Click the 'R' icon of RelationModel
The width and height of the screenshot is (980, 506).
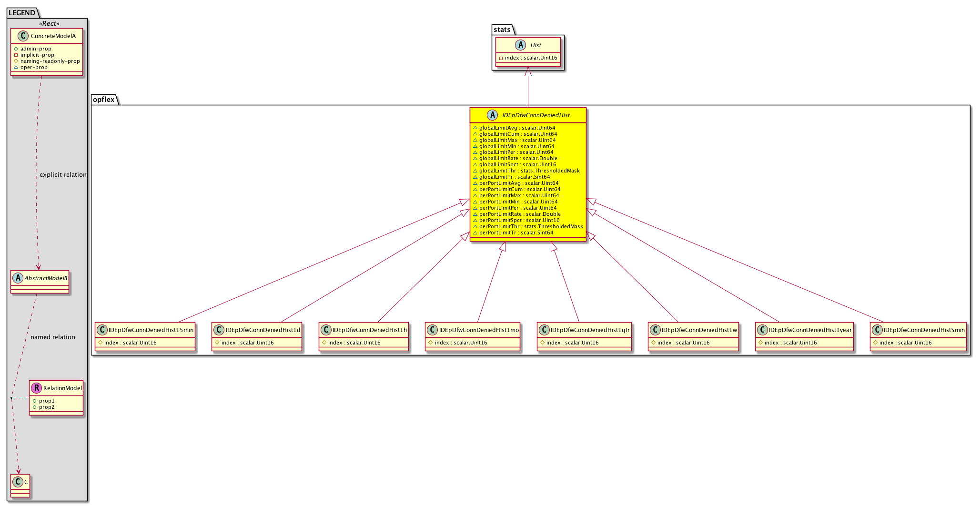coord(37,388)
